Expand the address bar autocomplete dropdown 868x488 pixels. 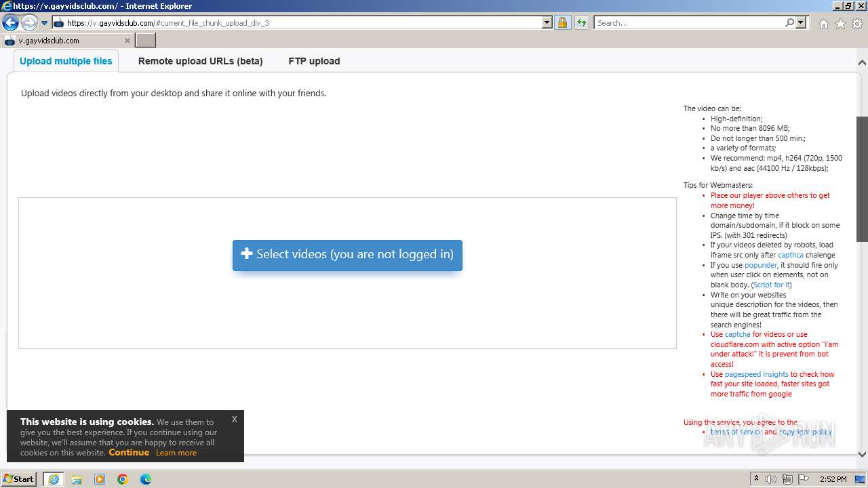coord(547,23)
